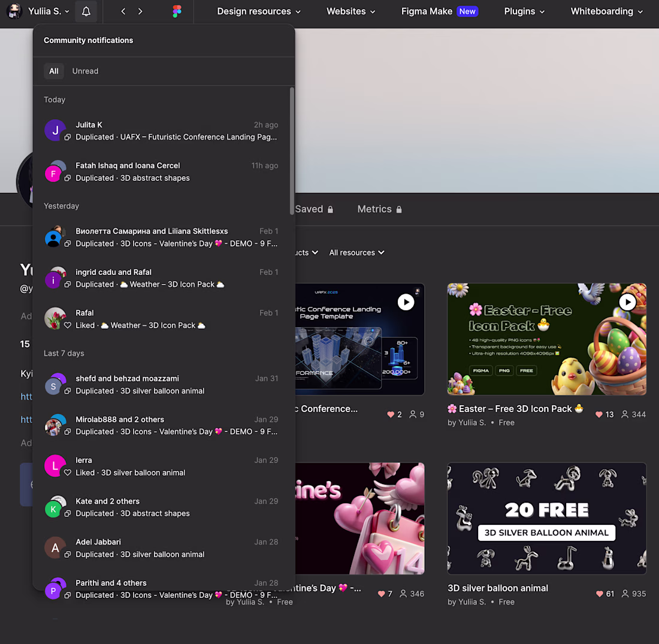659x644 pixels.
Task: Expand the Whiteboarding dropdown menu
Action: 606,11
